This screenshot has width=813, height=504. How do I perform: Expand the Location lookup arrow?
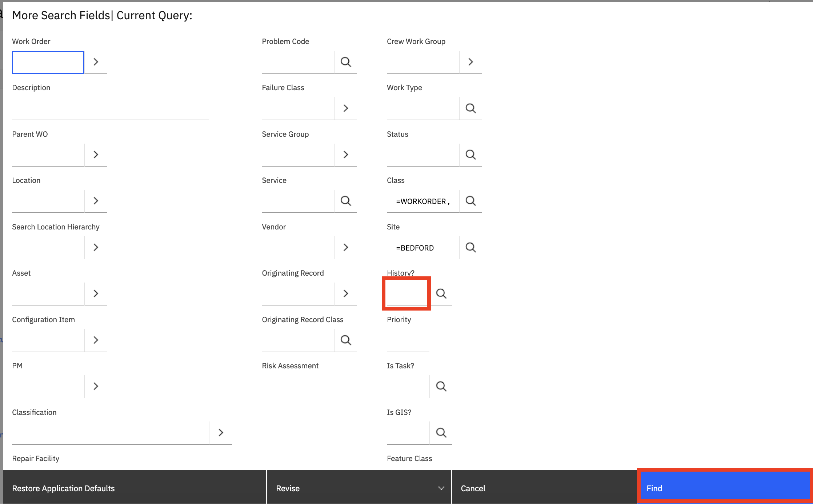point(96,201)
